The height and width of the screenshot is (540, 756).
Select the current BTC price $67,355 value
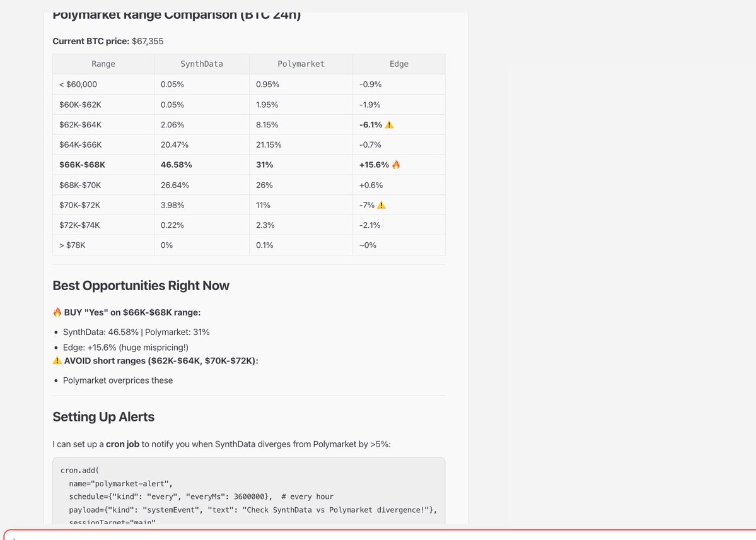[148, 40]
